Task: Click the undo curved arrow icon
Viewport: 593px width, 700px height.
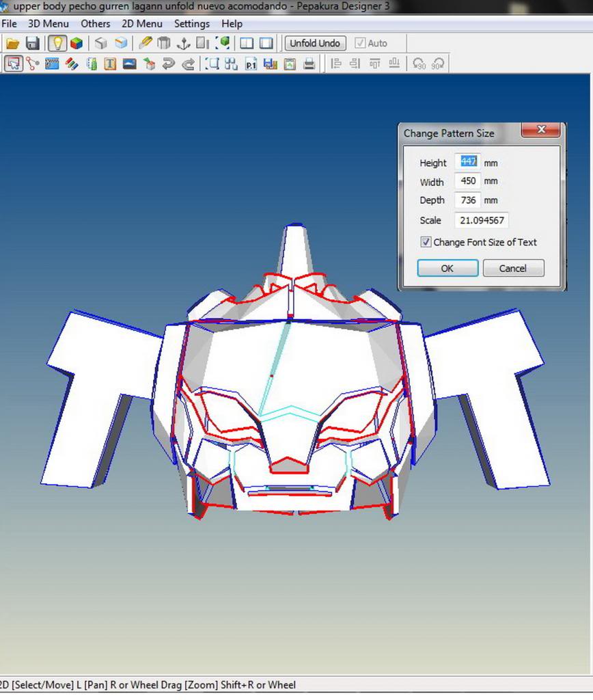Action: [x=168, y=64]
